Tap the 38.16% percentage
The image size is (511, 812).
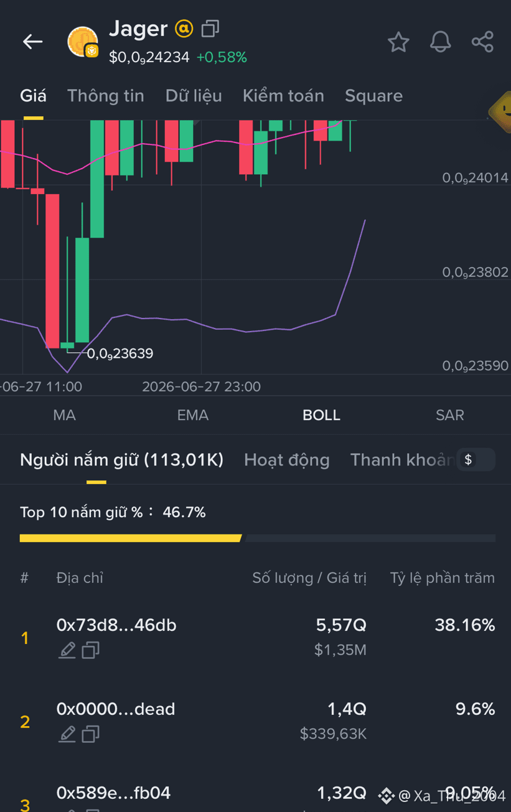coord(465,625)
